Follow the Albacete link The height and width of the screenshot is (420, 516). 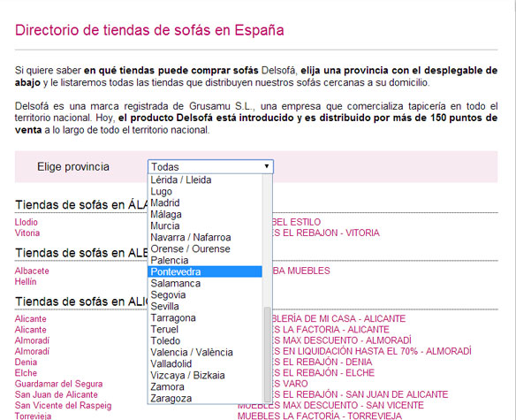[x=32, y=271]
